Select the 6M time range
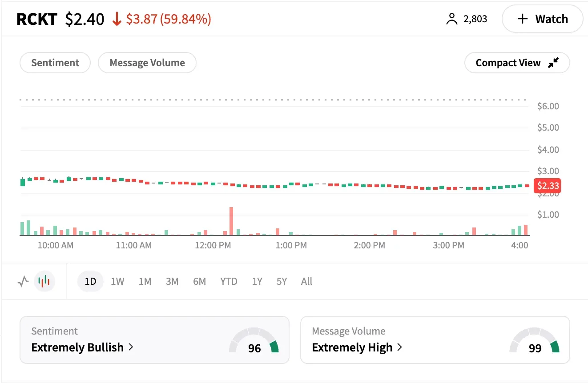Image resolution: width=588 pixels, height=383 pixels. [200, 281]
